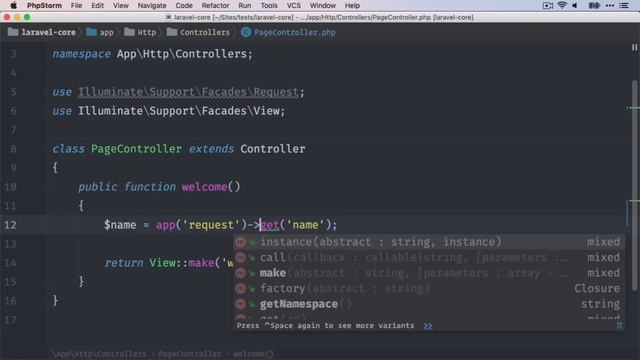Image resolution: width=640 pixels, height=360 pixels.
Task: Click the method icon beside instance suggestion
Action: [240, 242]
